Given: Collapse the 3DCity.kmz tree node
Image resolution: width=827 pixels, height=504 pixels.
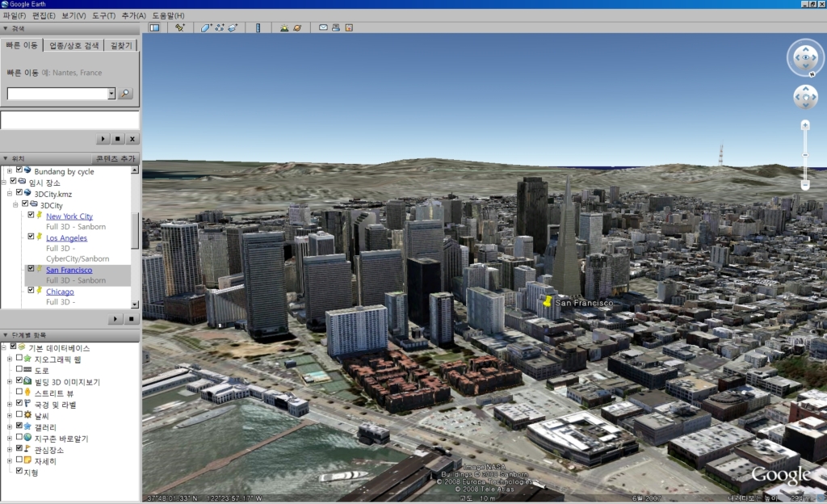Looking at the screenshot, I should tap(10, 194).
